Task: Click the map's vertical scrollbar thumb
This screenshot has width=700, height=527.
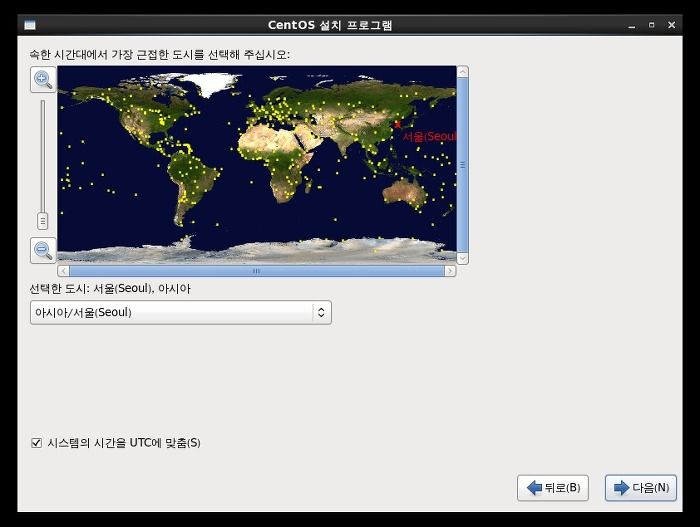Action: click(462, 165)
